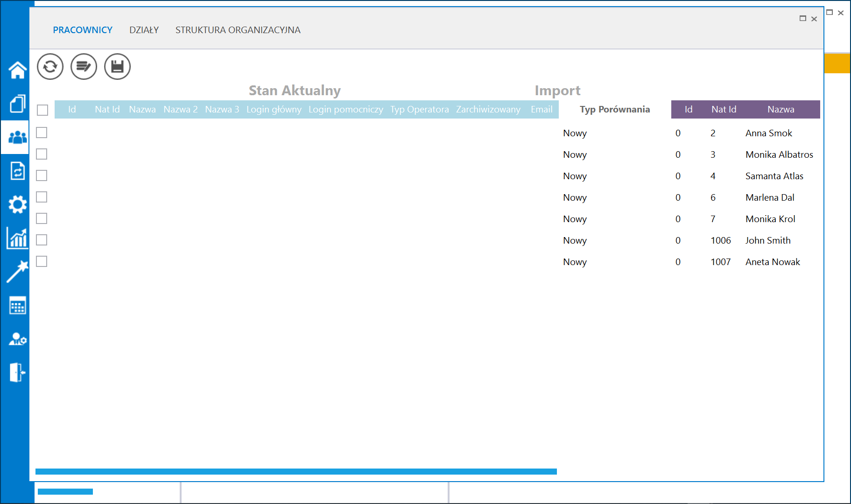Open the settings gear sidebar icon

(17, 204)
